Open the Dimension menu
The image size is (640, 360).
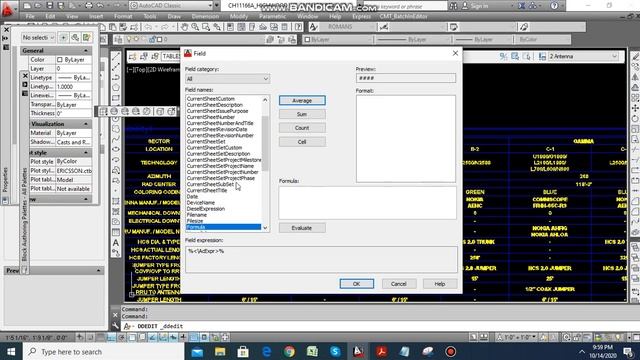coord(205,16)
